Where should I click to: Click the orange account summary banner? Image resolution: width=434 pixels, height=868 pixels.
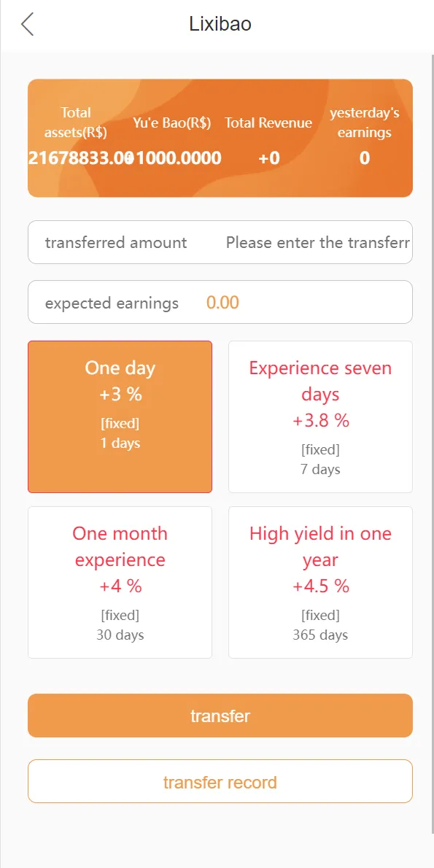coord(220,139)
